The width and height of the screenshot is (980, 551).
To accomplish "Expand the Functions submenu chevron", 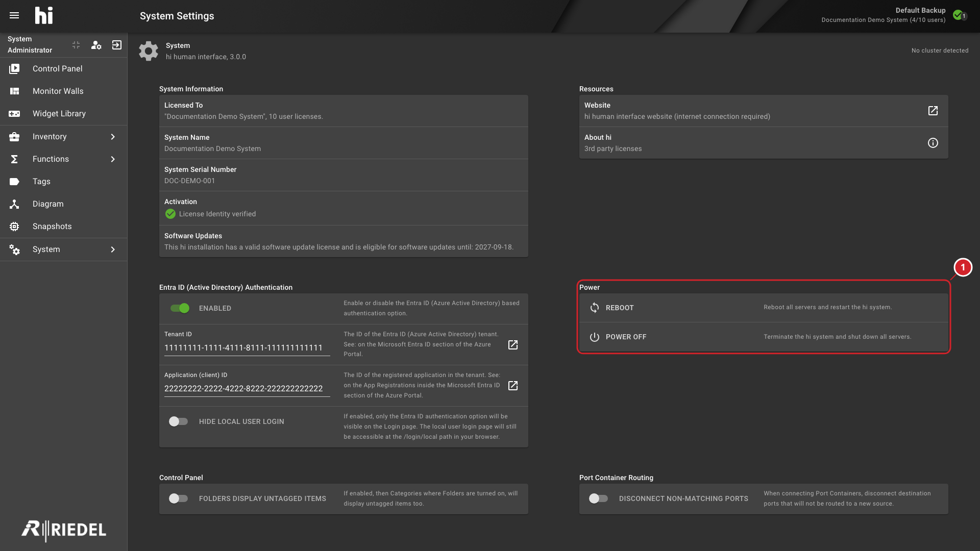I will coord(113,159).
